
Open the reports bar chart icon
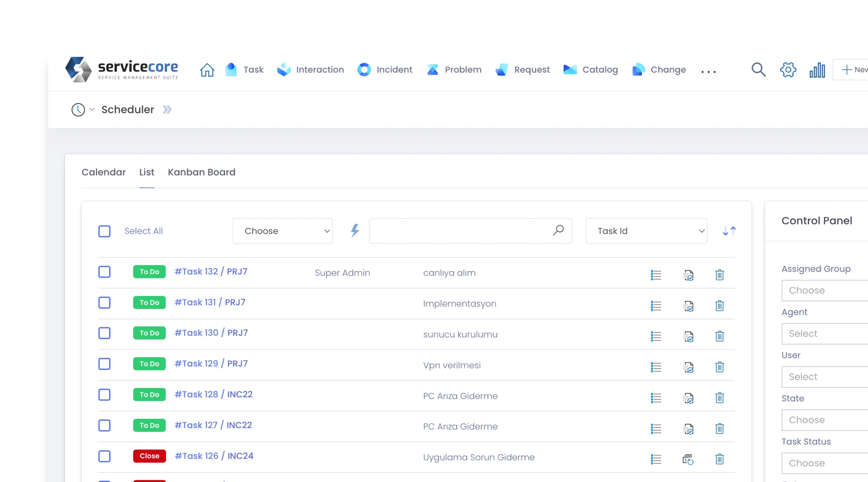click(817, 70)
